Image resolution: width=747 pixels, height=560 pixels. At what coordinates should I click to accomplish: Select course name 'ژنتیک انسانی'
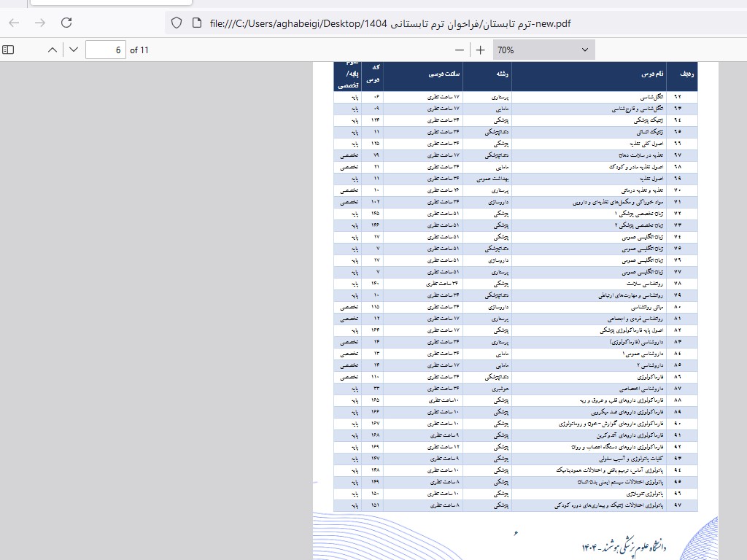650,132
